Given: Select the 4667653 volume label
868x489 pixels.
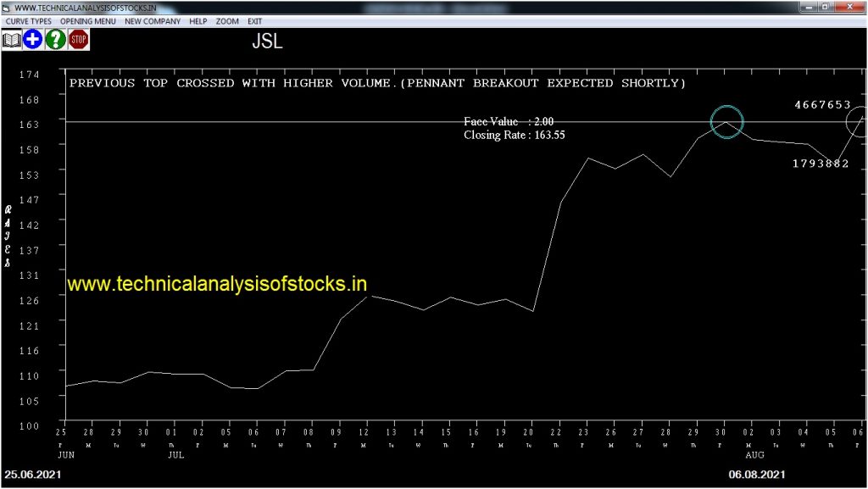Looking at the screenshot, I should coord(821,105).
